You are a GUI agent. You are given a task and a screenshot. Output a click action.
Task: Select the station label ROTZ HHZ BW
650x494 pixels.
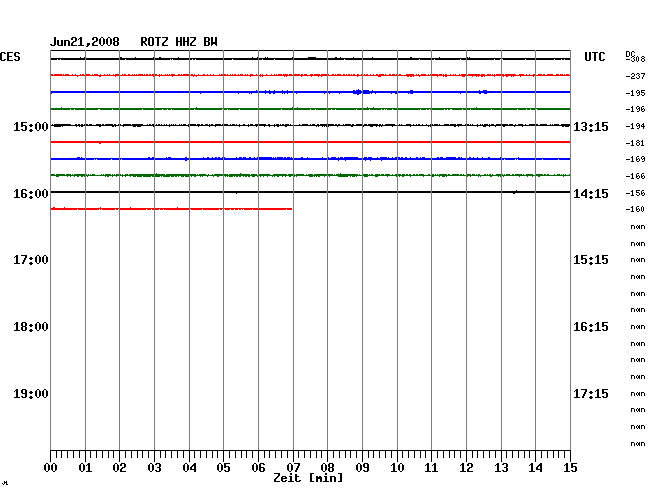(x=179, y=42)
